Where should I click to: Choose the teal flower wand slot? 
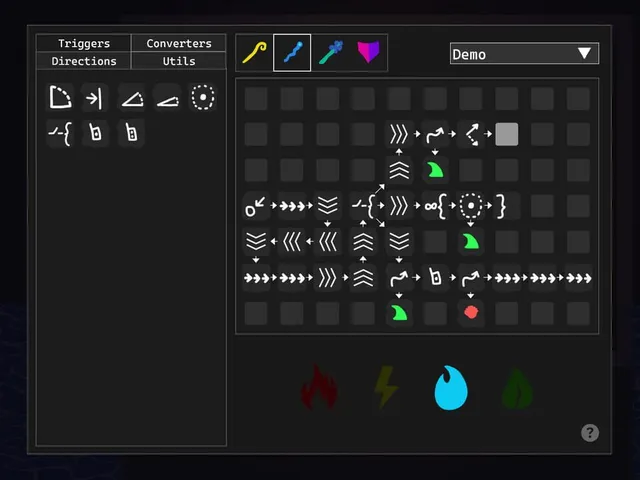tap(331, 53)
